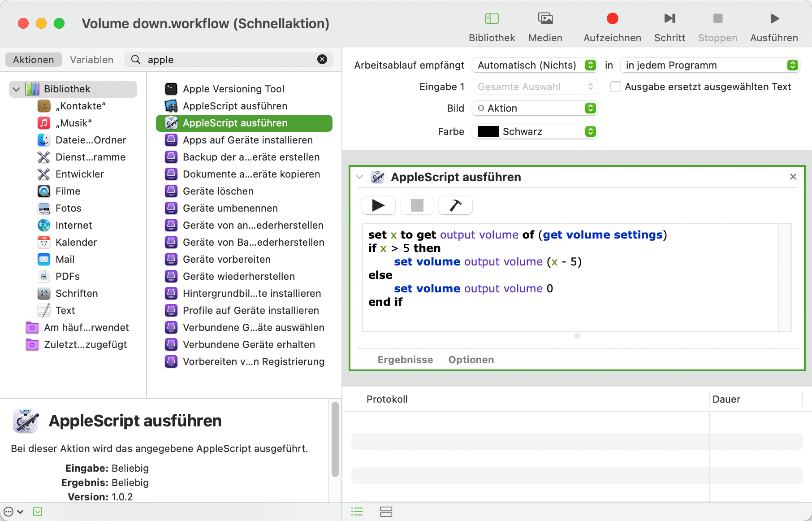The height and width of the screenshot is (521, 812).
Task: Switch to the Variablen tab
Action: click(x=92, y=60)
